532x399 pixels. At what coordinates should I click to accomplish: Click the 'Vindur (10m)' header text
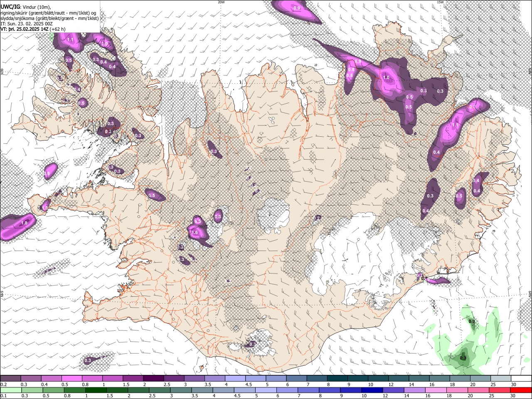[x=36, y=7]
